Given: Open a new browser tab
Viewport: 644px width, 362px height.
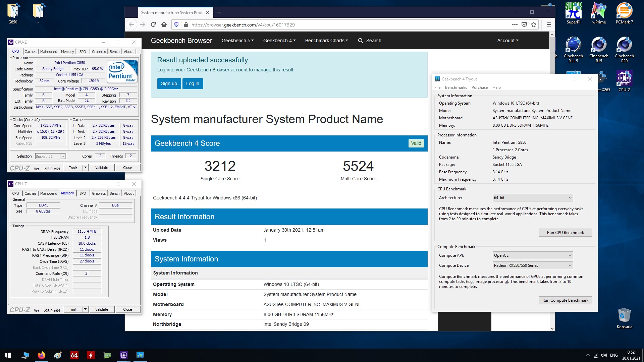Looking at the screenshot, I should pyautogui.click(x=219, y=12).
